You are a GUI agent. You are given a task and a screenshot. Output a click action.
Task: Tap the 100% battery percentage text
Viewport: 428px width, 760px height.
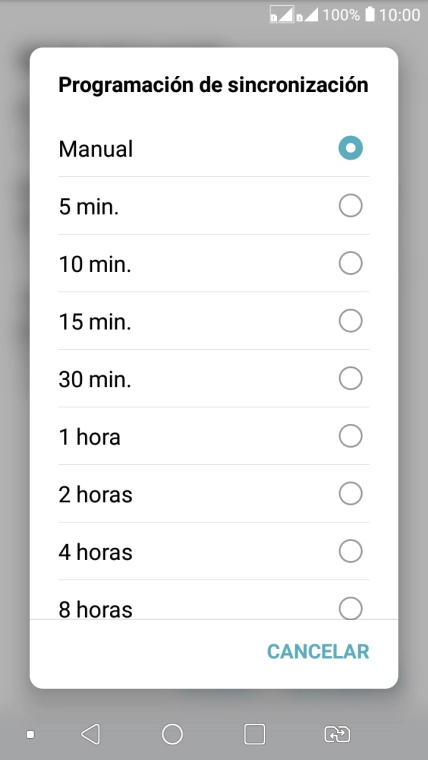(341, 15)
